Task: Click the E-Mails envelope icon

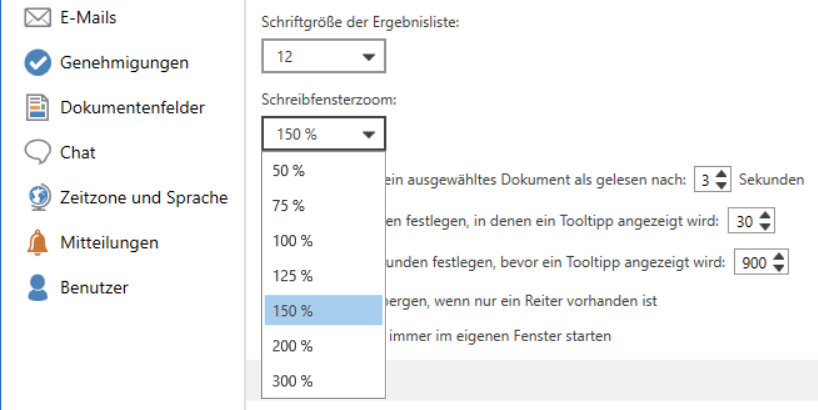Action: tap(37, 18)
